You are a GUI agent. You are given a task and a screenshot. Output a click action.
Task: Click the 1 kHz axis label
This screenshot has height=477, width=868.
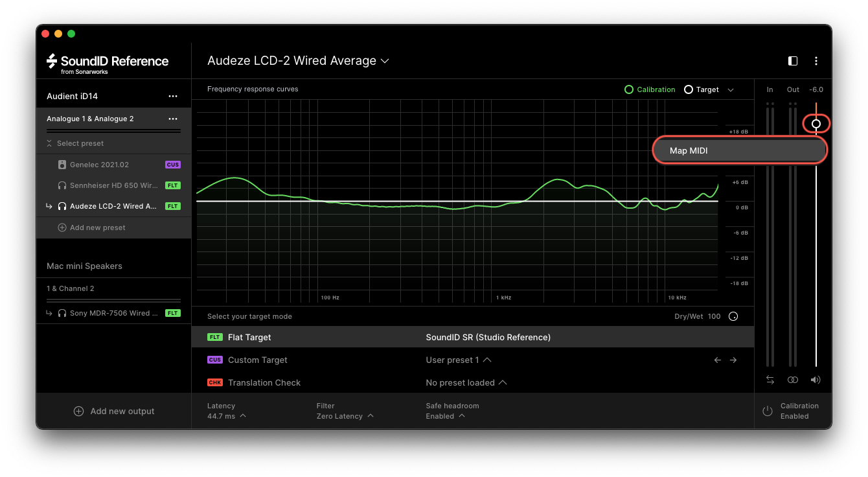503,297
